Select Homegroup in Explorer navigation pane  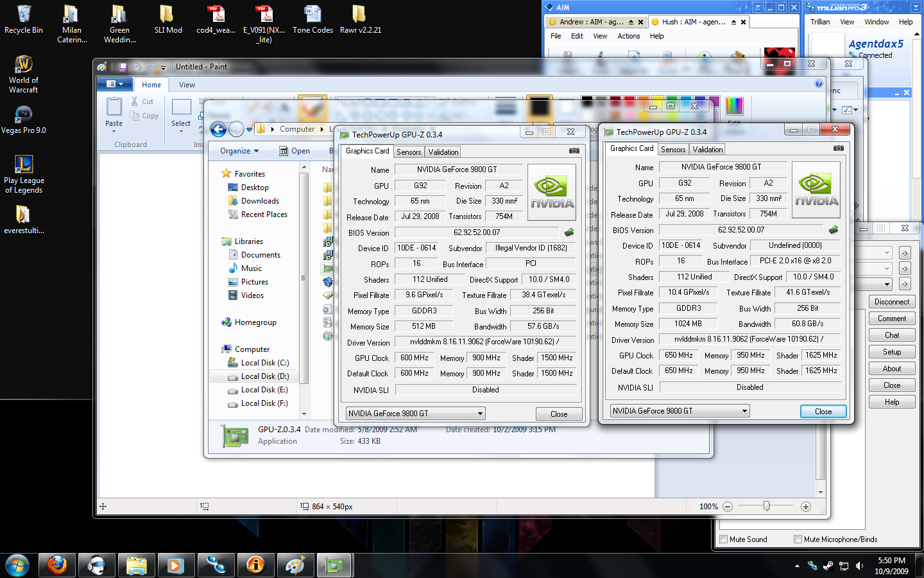pyautogui.click(x=249, y=322)
